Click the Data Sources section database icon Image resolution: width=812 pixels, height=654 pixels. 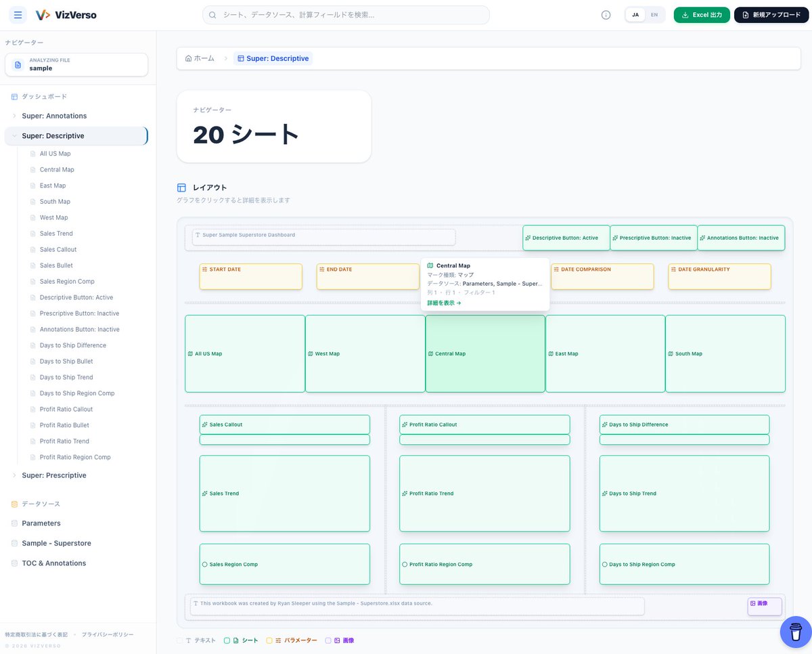[15, 504]
